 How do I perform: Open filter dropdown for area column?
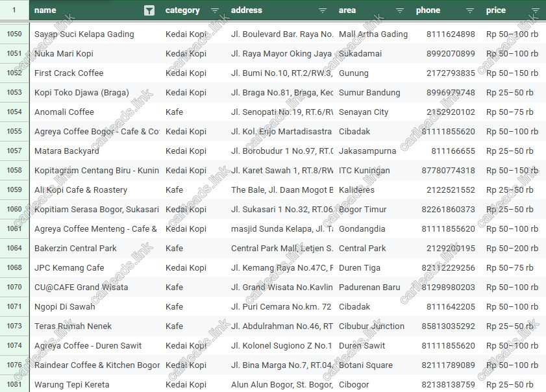[400, 11]
